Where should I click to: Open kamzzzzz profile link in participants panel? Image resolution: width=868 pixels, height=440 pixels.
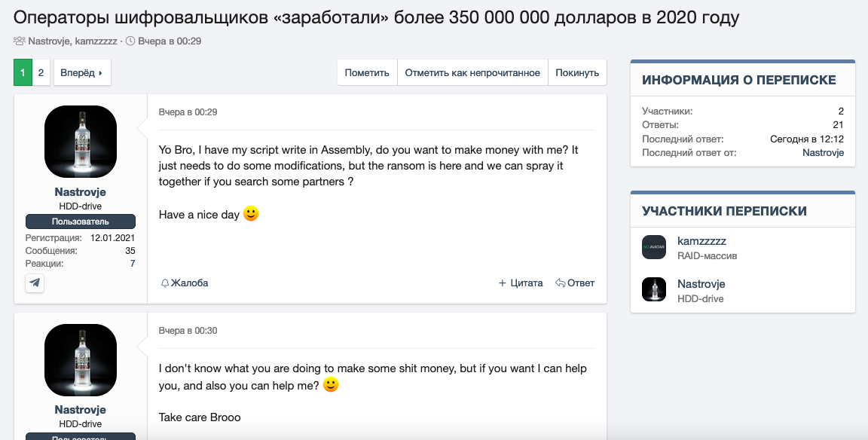tap(701, 241)
